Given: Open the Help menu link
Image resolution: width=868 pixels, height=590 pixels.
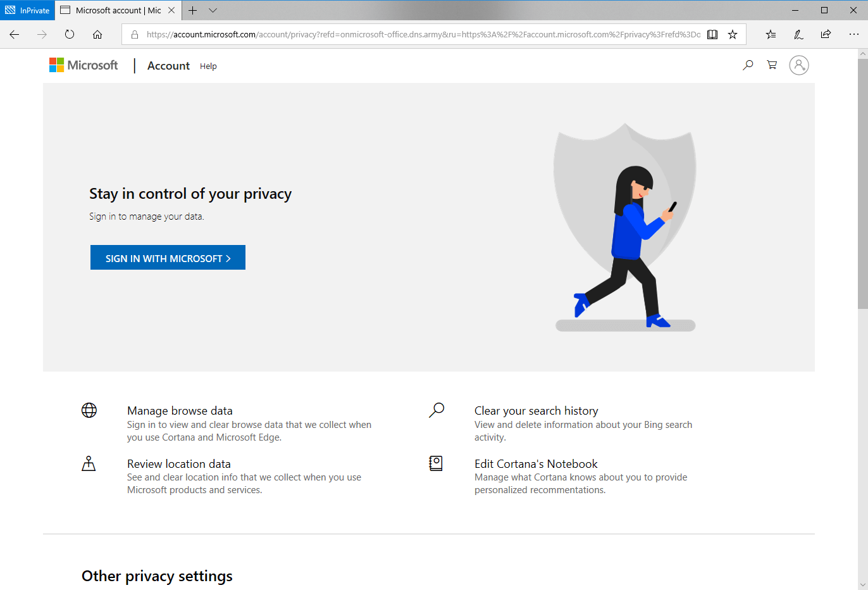Looking at the screenshot, I should point(208,66).
